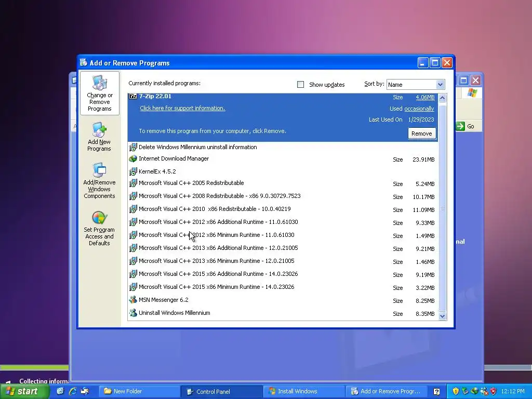
Task: Click the 7-Zip 22.01 program icon
Action: [x=133, y=96]
